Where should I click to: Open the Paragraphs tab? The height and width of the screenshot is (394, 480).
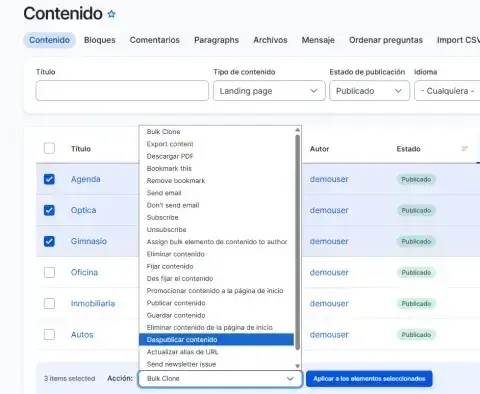217,40
